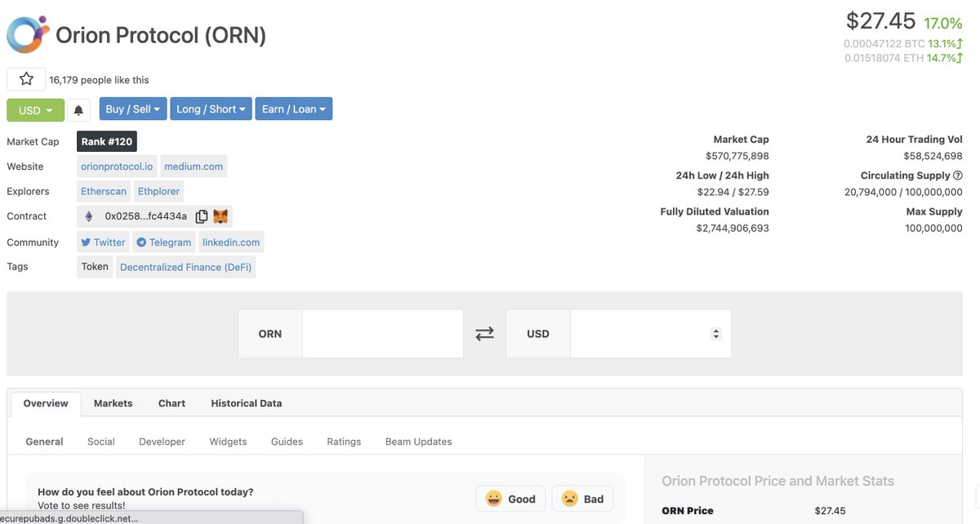Switch to the Markets tab
The height and width of the screenshot is (524, 980).
tap(113, 403)
